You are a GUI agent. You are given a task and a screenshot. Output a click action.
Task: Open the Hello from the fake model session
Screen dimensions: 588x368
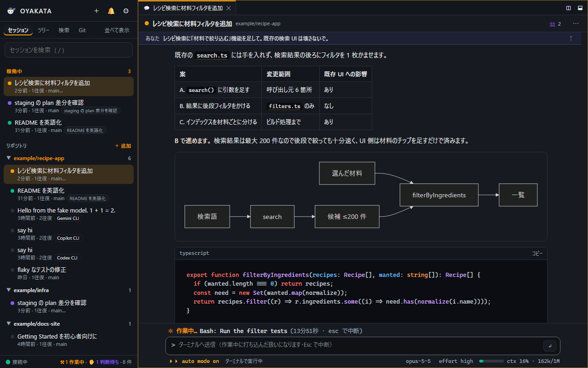click(68, 214)
